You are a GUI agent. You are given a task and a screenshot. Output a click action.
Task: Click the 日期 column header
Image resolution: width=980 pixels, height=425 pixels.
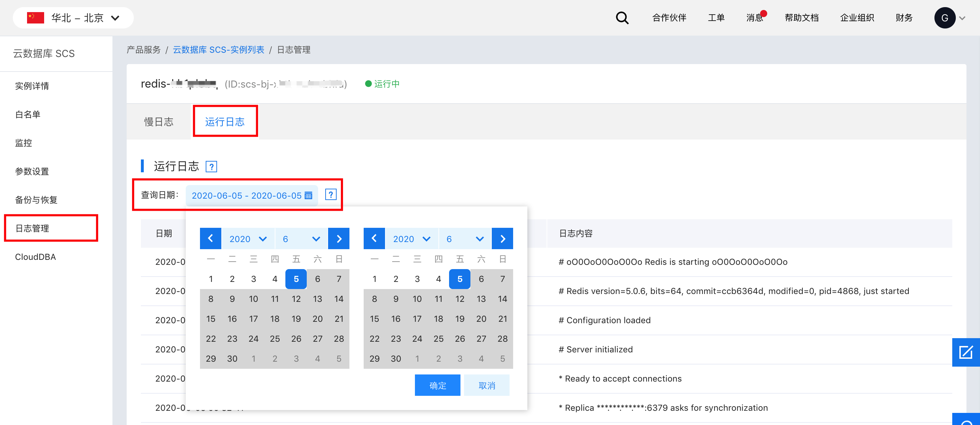[x=164, y=233]
